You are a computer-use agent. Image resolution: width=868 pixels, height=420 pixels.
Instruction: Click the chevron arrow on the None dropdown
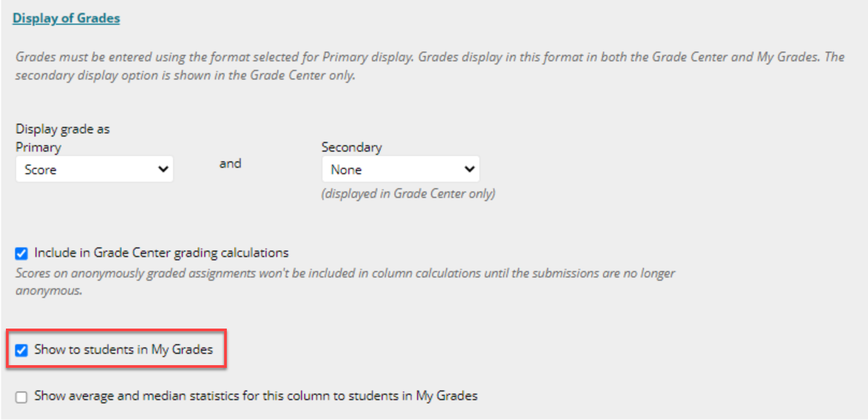[x=470, y=169]
